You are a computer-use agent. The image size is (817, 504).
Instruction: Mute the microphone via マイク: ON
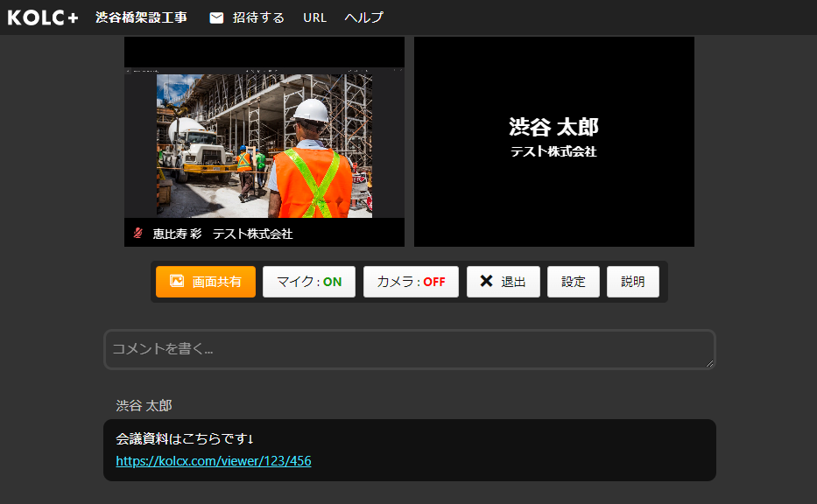tap(309, 282)
